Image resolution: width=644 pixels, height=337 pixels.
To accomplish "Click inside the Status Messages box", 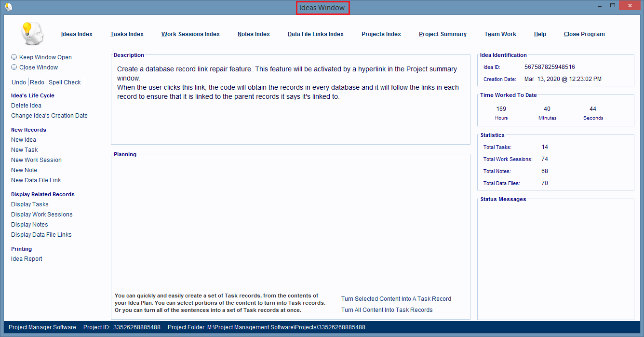I will tap(556, 260).
